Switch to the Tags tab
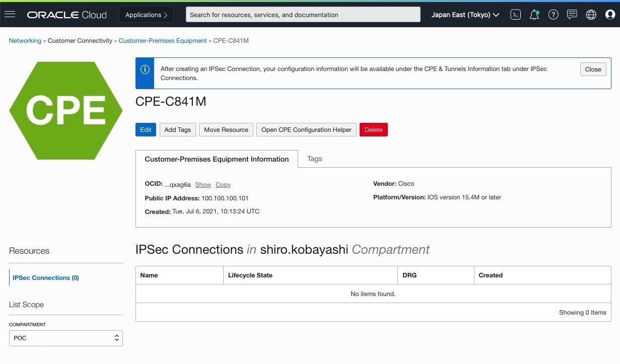The image size is (620, 364). pyautogui.click(x=315, y=159)
